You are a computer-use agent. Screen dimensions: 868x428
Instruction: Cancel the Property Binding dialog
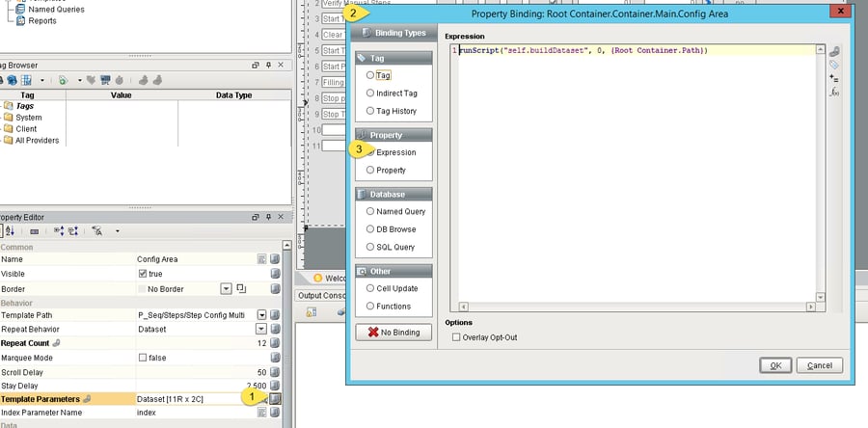(819, 365)
